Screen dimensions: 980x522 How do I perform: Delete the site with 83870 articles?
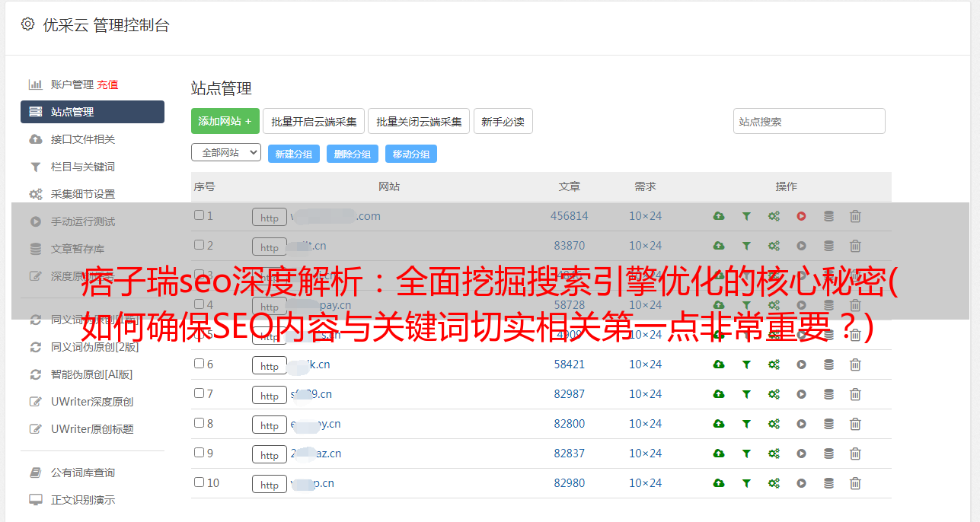click(x=855, y=246)
